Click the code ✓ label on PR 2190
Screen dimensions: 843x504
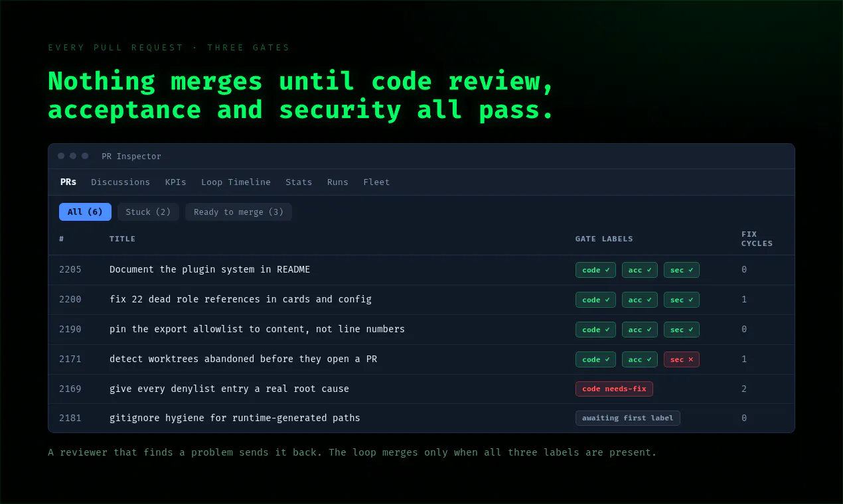click(595, 330)
